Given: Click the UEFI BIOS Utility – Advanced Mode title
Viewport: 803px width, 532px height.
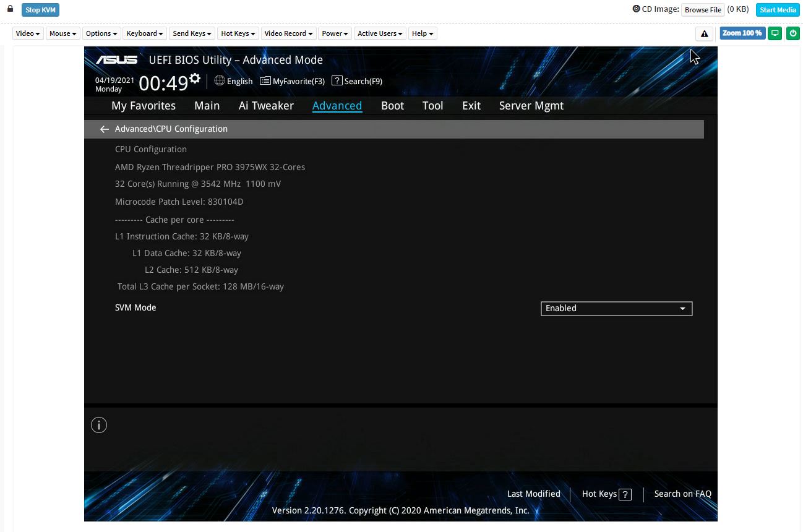Looking at the screenshot, I should tap(236, 60).
